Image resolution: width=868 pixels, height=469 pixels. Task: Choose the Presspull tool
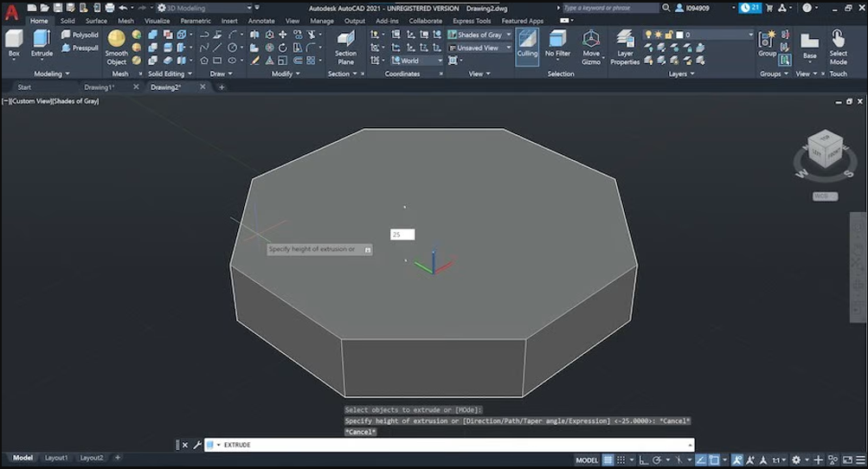(80, 48)
